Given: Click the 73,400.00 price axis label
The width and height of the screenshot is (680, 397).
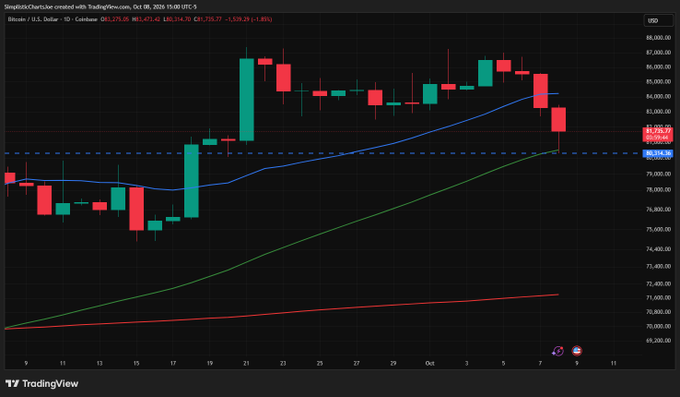Looking at the screenshot, I should pos(658,266).
